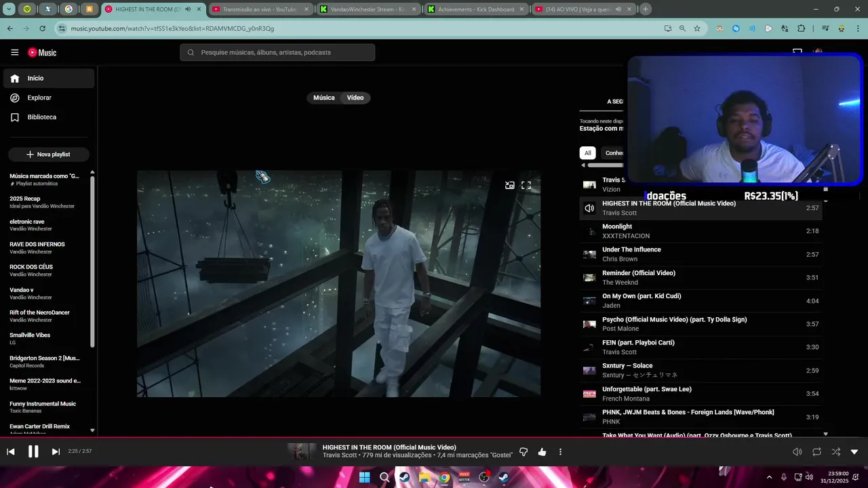Play Reminder by The Weeknd in queue
Viewport: 868px width, 488px height.
(701, 277)
